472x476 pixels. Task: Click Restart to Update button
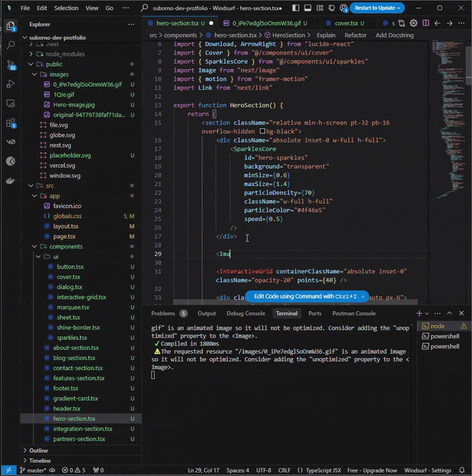point(377,8)
